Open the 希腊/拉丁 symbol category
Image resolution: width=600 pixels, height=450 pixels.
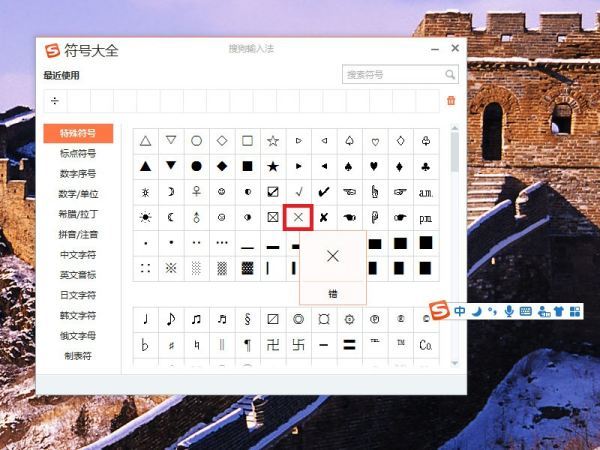(x=78, y=214)
